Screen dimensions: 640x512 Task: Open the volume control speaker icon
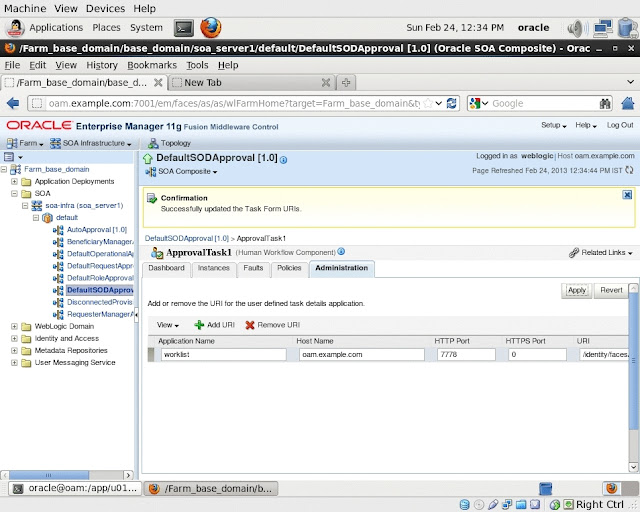click(577, 28)
